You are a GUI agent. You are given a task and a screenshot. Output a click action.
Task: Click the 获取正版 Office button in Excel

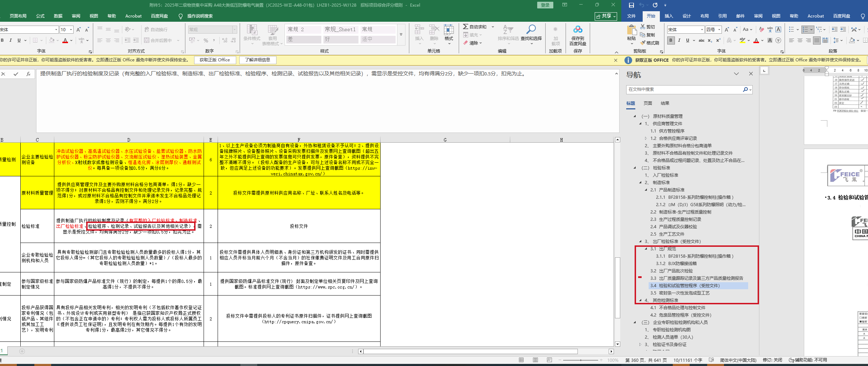[x=215, y=60]
